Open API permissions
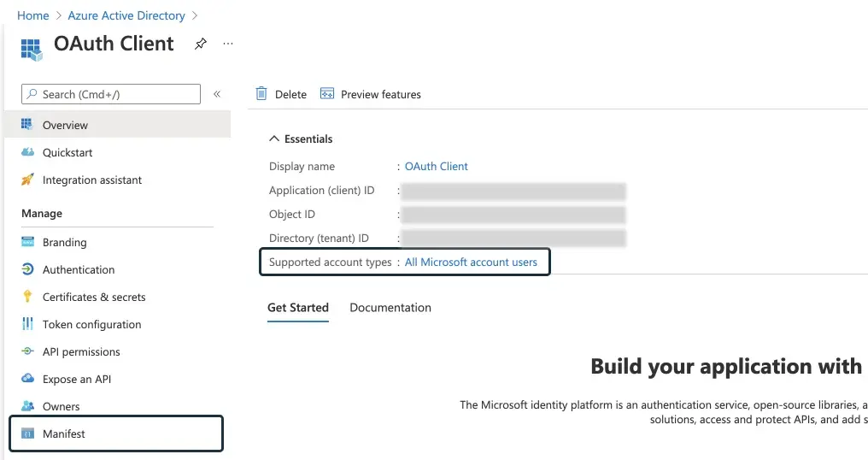Screen dimensions: 868x460 click(81, 352)
